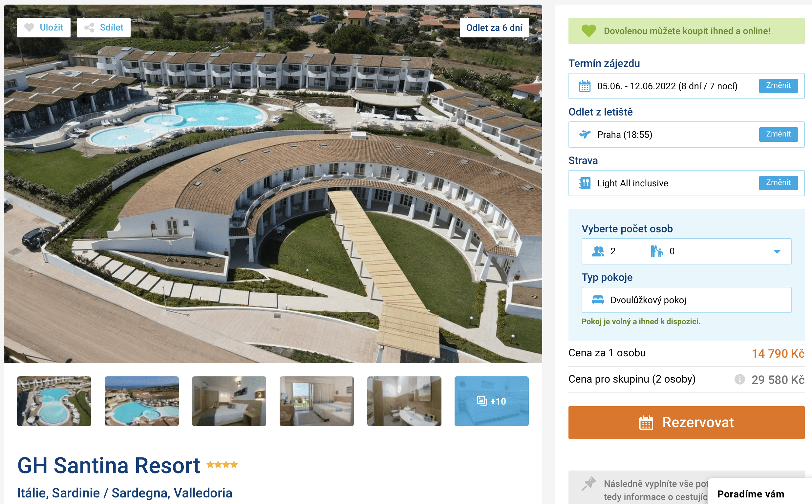Click the bed icon in Typ pokoje
Screen dimensions: 812x504
[x=598, y=300]
